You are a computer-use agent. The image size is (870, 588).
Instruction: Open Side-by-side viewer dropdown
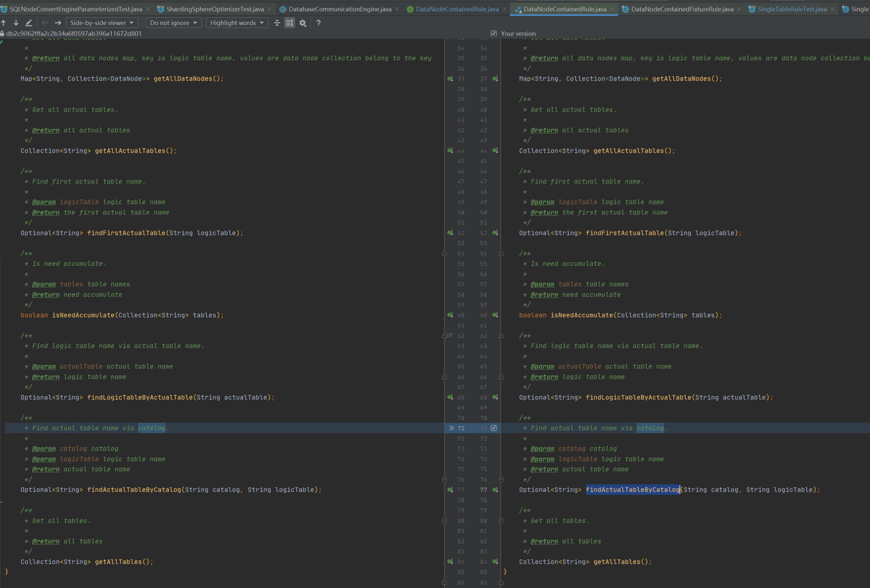click(x=102, y=23)
